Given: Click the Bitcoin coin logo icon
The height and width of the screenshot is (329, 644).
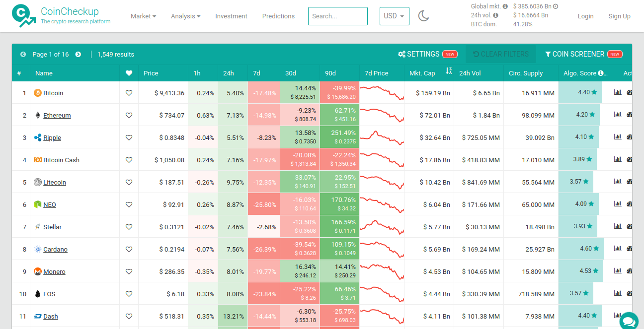Looking at the screenshot, I should [x=37, y=93].
